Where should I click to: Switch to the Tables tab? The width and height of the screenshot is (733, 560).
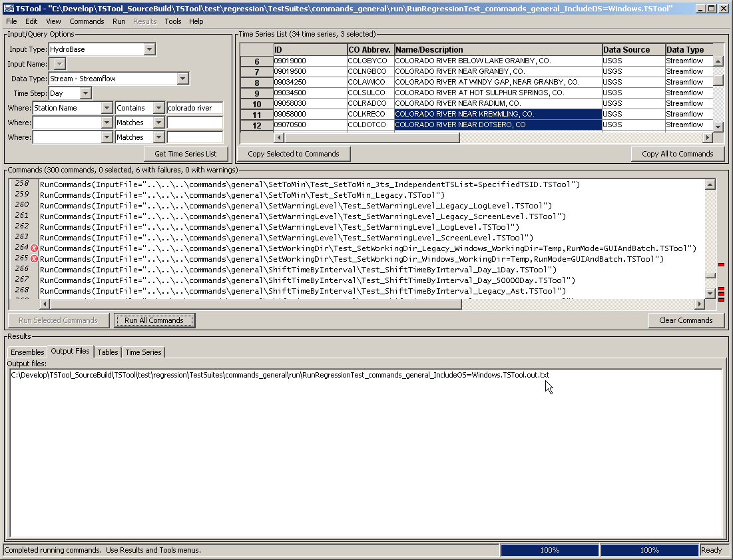pos(107,352)
